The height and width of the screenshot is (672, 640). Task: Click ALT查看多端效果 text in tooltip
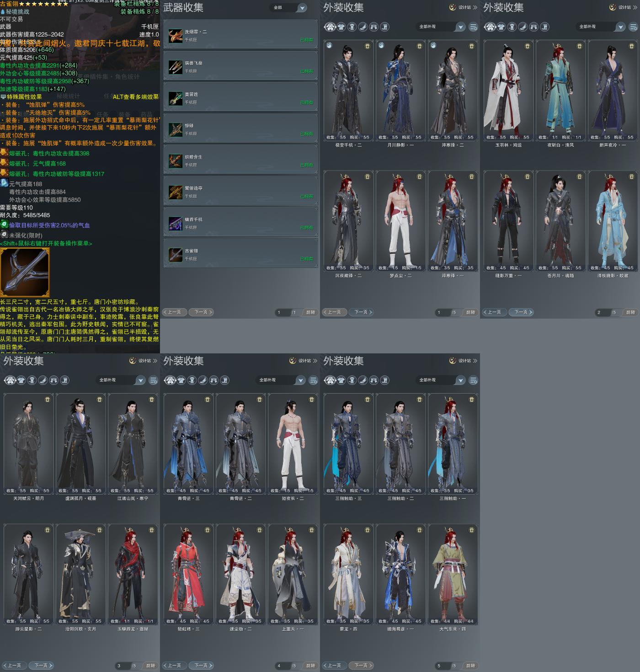point(136,97)
